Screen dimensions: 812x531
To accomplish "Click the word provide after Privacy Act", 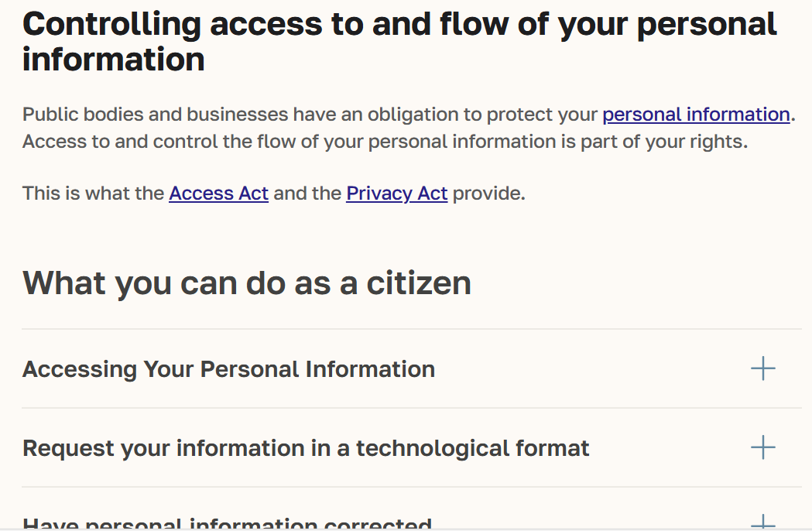I will [488, 194].
